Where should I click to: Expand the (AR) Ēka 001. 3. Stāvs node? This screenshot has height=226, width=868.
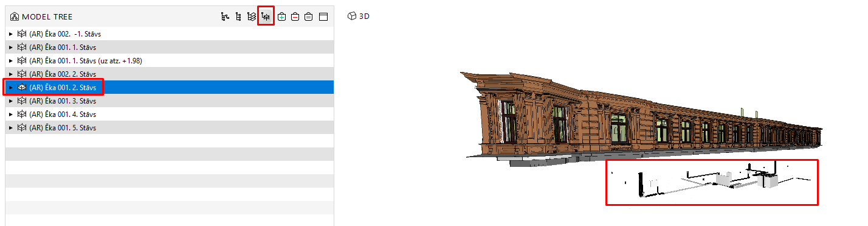pos(10,101)
